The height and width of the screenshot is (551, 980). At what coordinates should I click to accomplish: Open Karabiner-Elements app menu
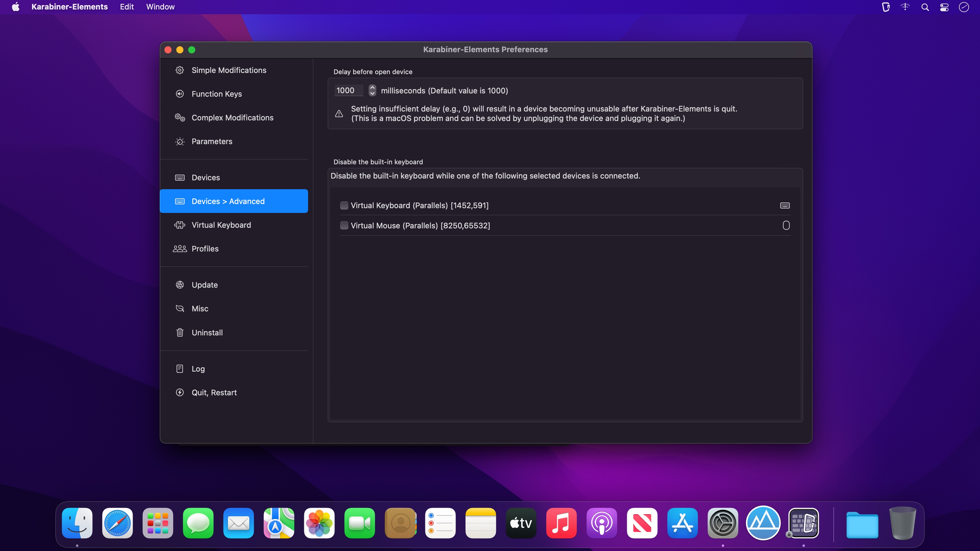[x=70, y=7]
